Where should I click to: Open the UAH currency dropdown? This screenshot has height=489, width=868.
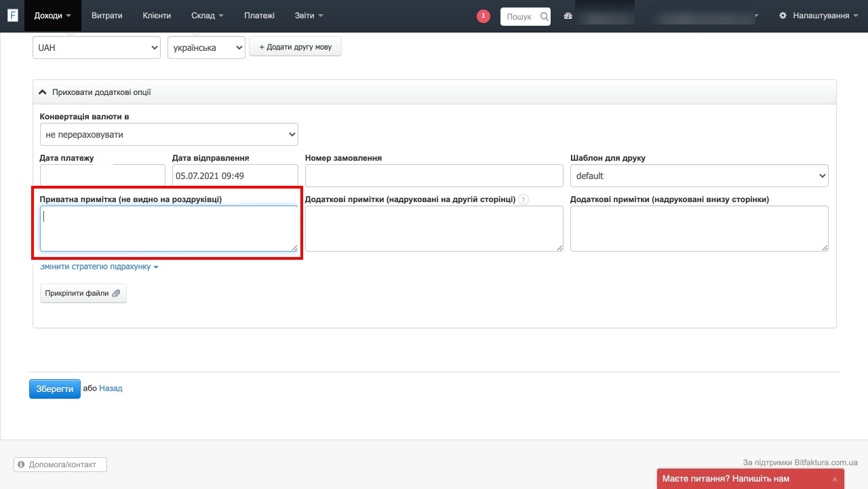point(96,48)
